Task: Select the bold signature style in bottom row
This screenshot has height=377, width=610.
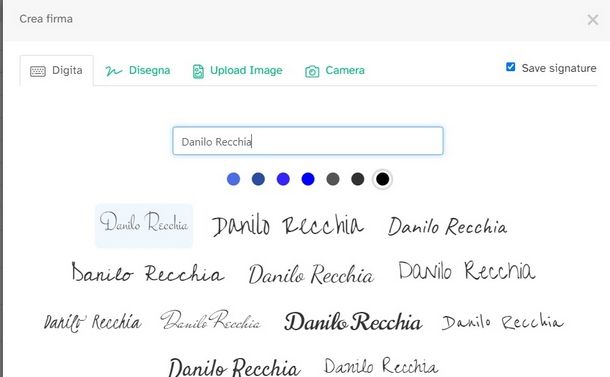Action: [x=234, y=367]
